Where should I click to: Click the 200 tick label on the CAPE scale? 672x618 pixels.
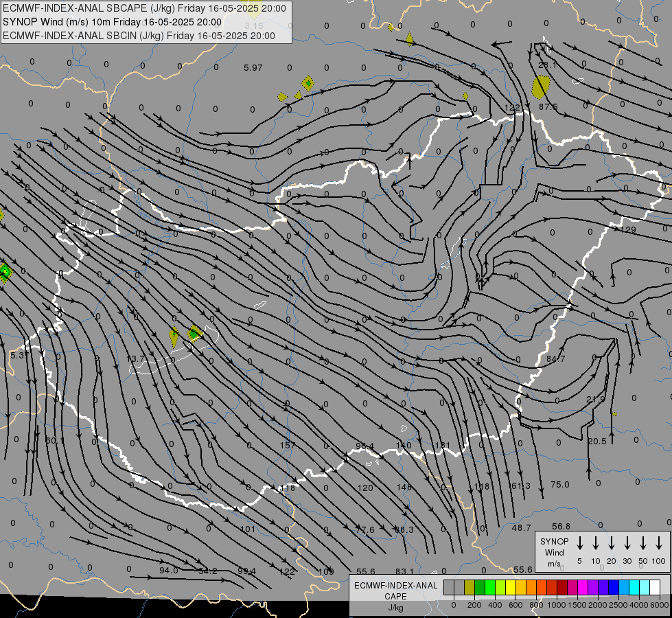coord(474,605)
